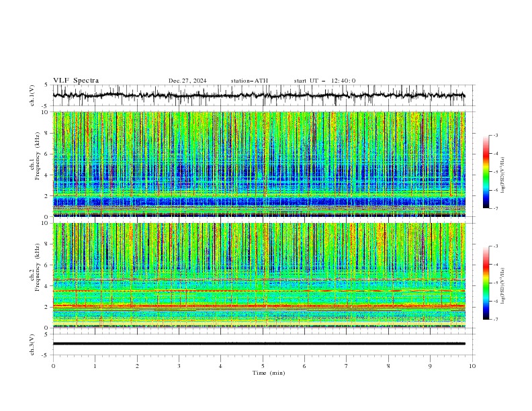
Task: Click the ch.1 voltage waveform trace
Action: [259, 95]
